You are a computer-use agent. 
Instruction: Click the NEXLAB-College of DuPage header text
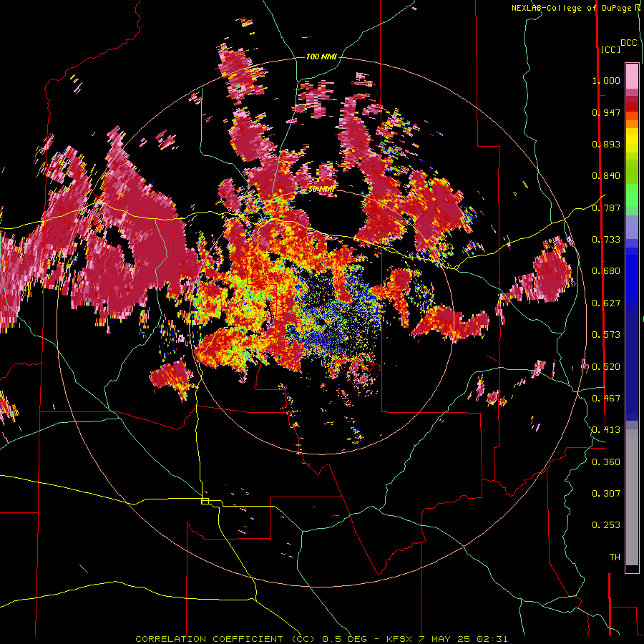575,8
